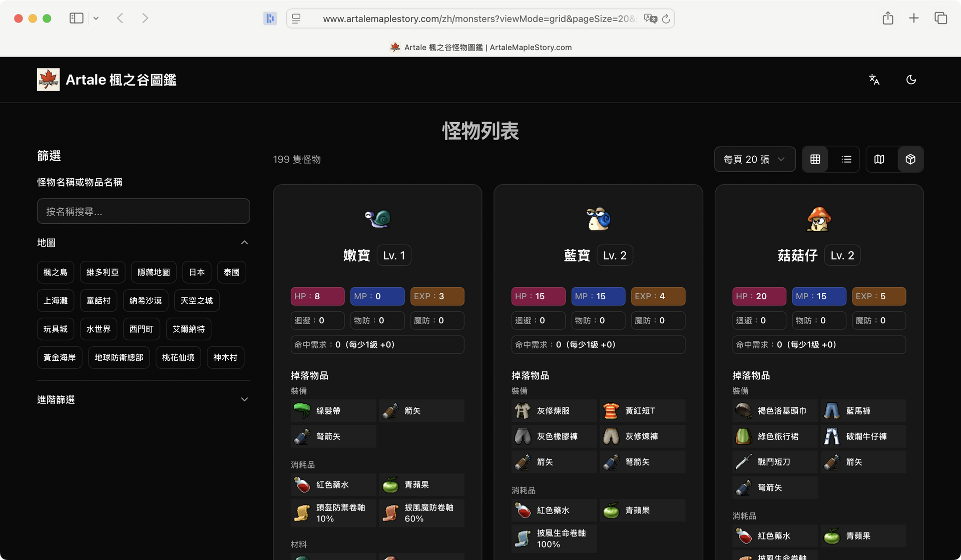
Task: Reload page with refresh icon
Action: 666,19
